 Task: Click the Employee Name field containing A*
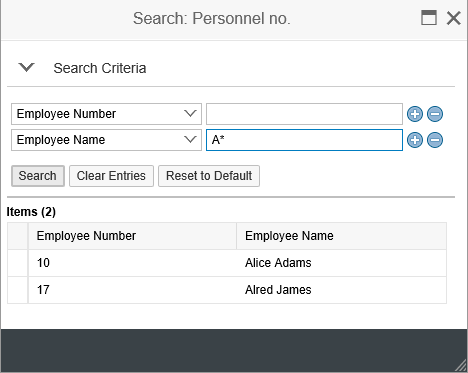tap(304, 140)
